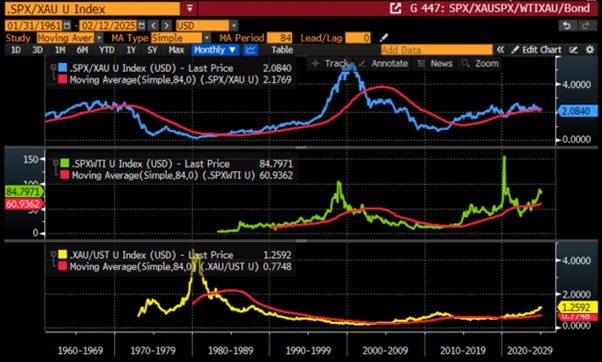Open the security selector red arrow menu

coord(190,8)
